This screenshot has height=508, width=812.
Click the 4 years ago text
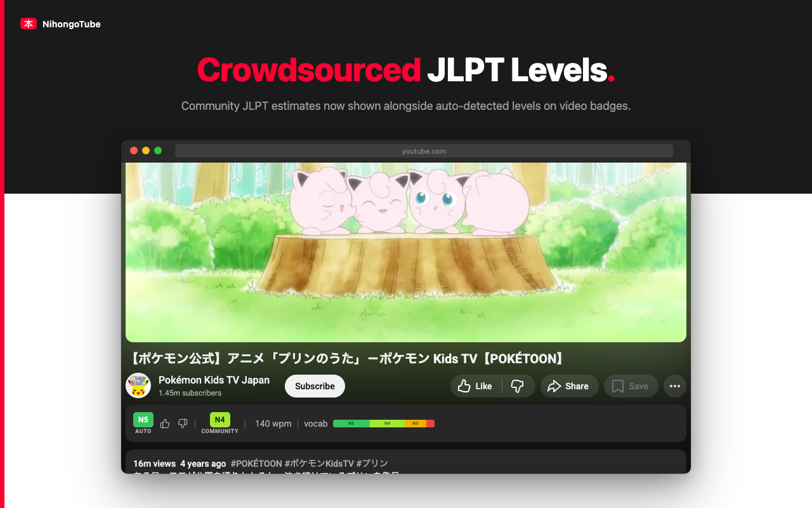point(203,464)
